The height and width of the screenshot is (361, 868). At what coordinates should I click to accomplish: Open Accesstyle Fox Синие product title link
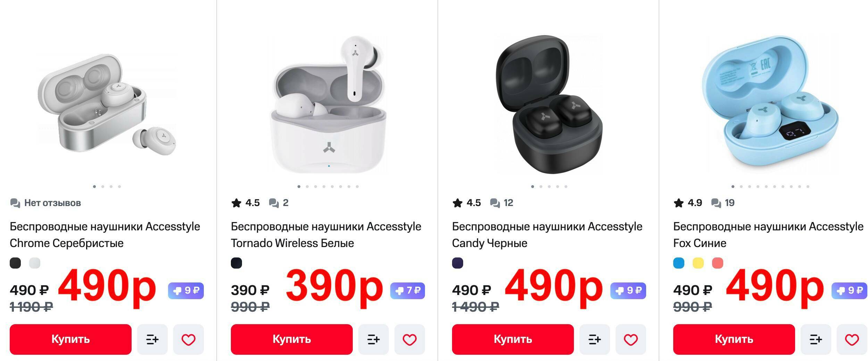pos(768,235)
